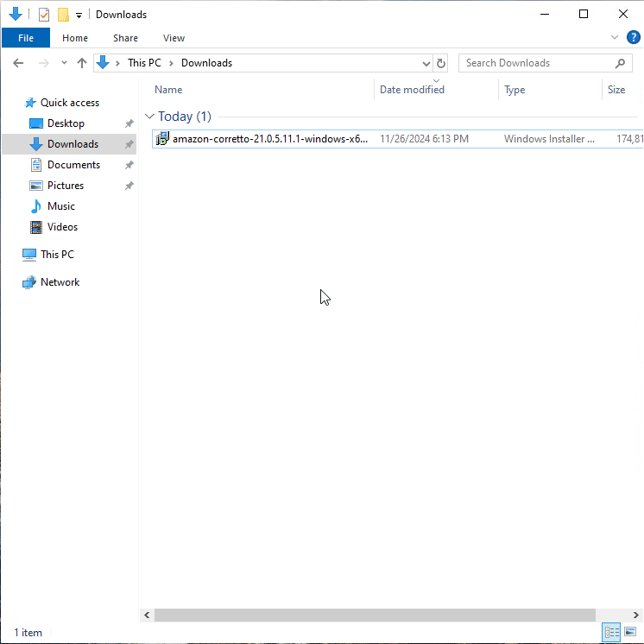Click the Search Downloads input field

point(540,63)
